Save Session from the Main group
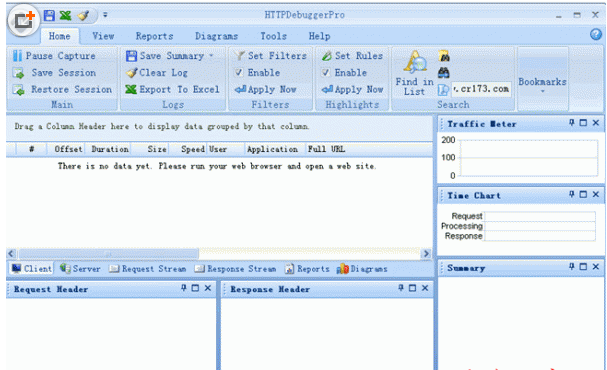The width and height of the screenshot is (607, 370). point(54,73)
